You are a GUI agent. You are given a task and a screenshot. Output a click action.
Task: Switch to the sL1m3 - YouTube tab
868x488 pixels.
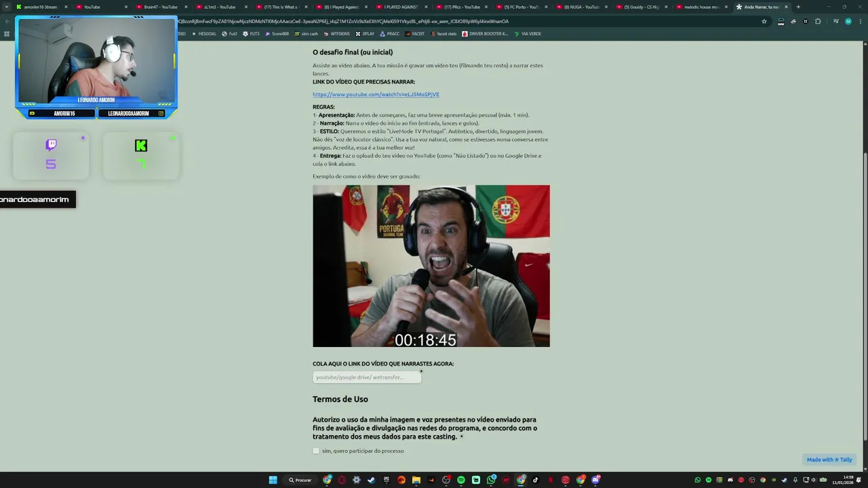pos(220,7)
